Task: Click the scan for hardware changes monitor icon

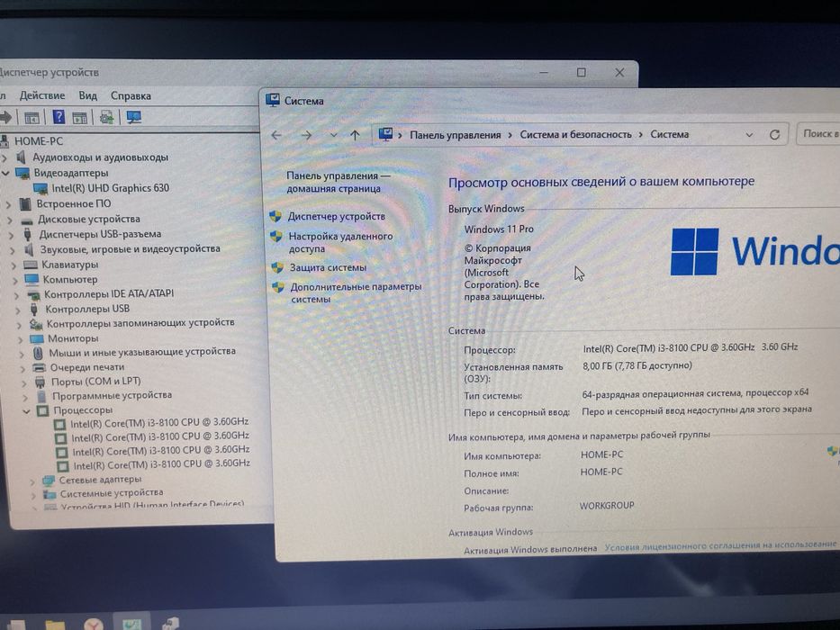Action: coord(134,117)
